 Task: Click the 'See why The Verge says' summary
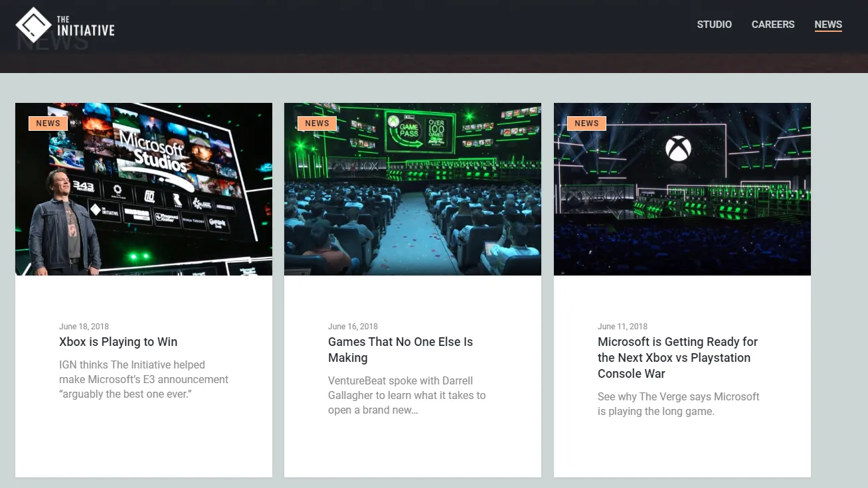click(679, 404)
